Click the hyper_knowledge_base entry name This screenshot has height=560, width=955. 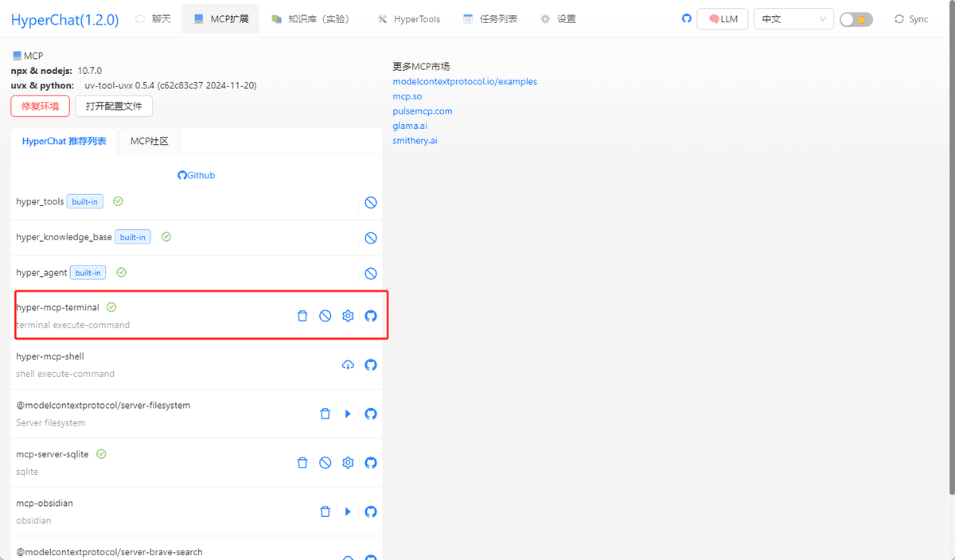coord(64,237)
